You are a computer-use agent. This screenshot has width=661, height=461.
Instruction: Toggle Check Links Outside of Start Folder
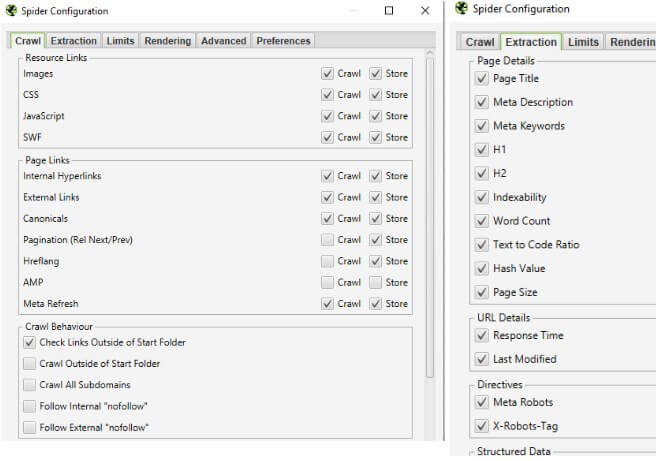(30, 343)
